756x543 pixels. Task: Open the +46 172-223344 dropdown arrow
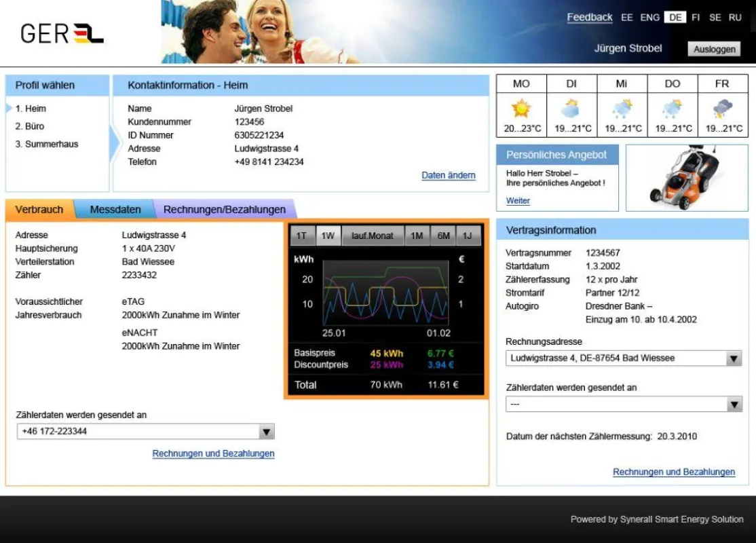click(x=267, y=432)
